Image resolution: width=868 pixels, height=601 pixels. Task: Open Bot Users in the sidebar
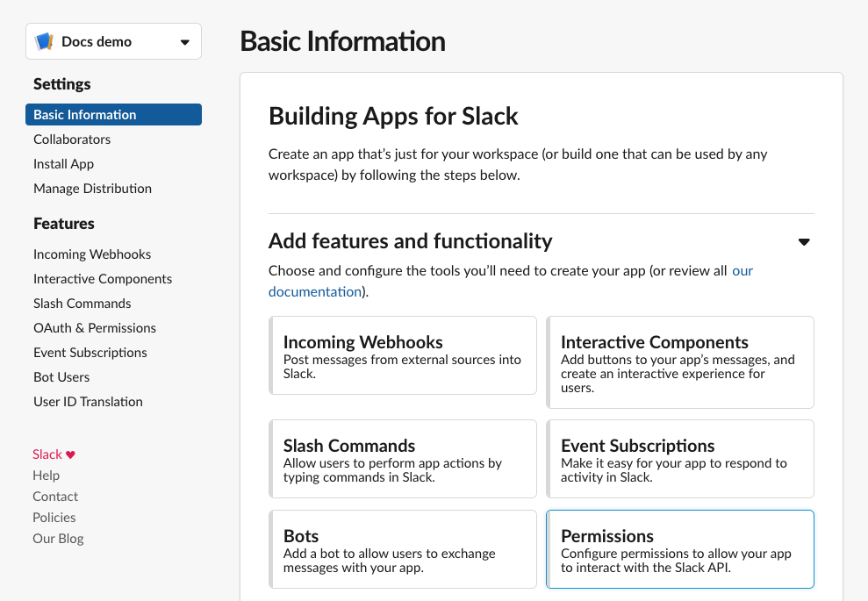pyautogui.click(x=61, y=377)
